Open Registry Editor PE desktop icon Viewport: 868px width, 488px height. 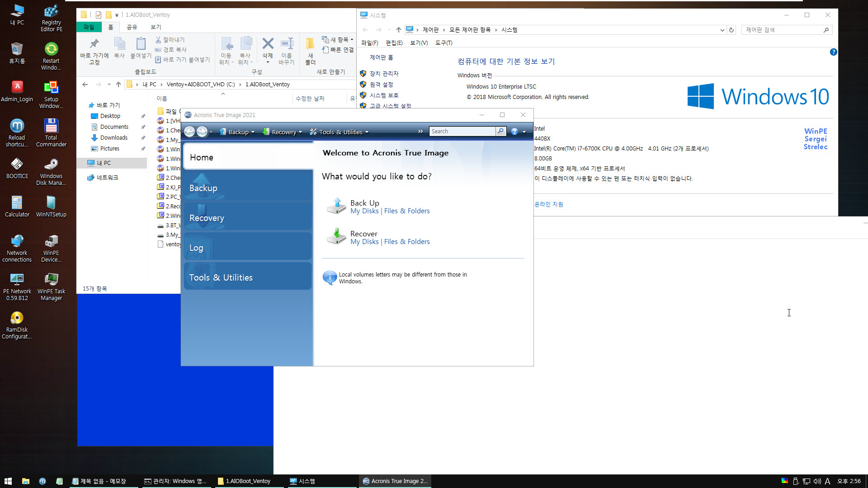51,18
